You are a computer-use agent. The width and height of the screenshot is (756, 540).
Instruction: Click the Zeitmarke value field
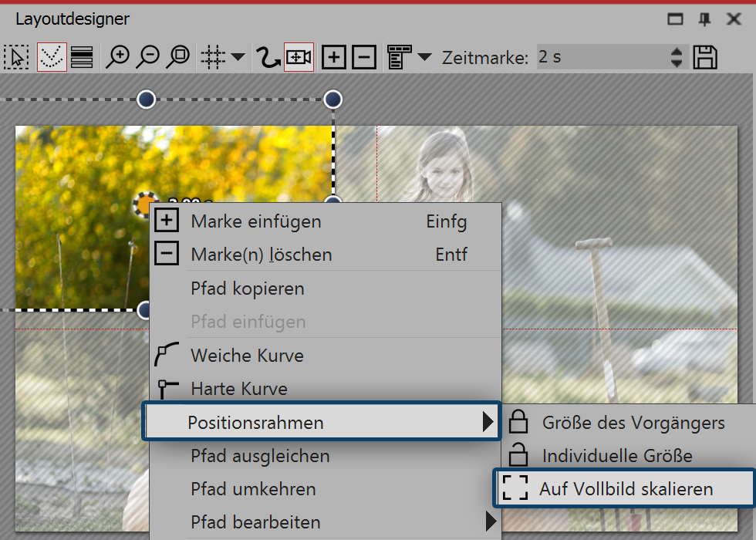point(602,57)
